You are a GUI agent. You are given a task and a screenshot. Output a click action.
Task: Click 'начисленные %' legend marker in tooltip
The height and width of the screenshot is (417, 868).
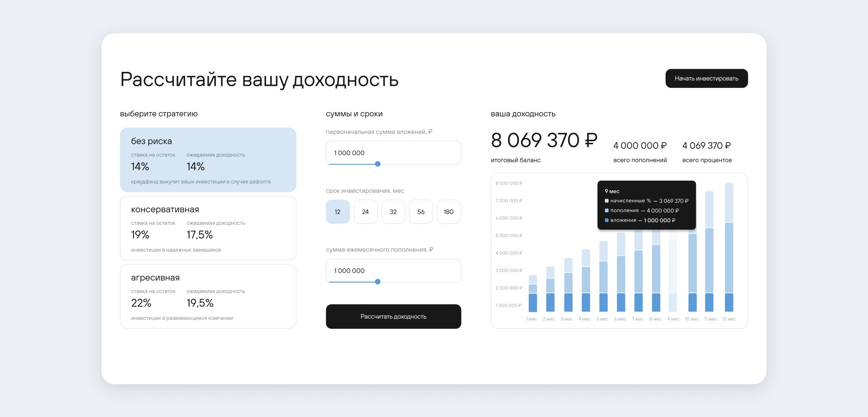[x=606, y=201]
